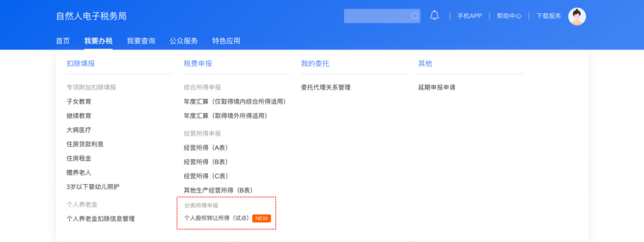Select 大病医疗 menu entry
644x242 pixels.
click(x=79, y=130)
